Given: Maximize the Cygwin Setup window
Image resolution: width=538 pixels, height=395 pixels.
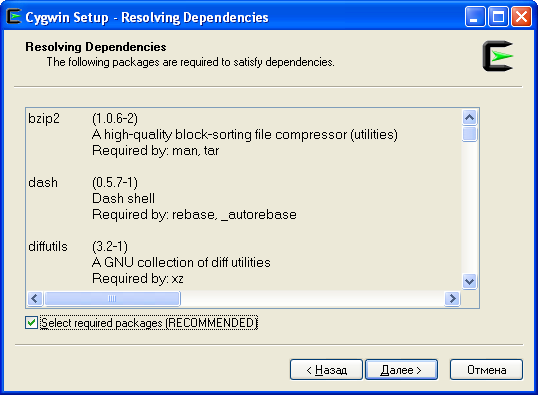Looking at the screenshot, I should pos(498,16).
